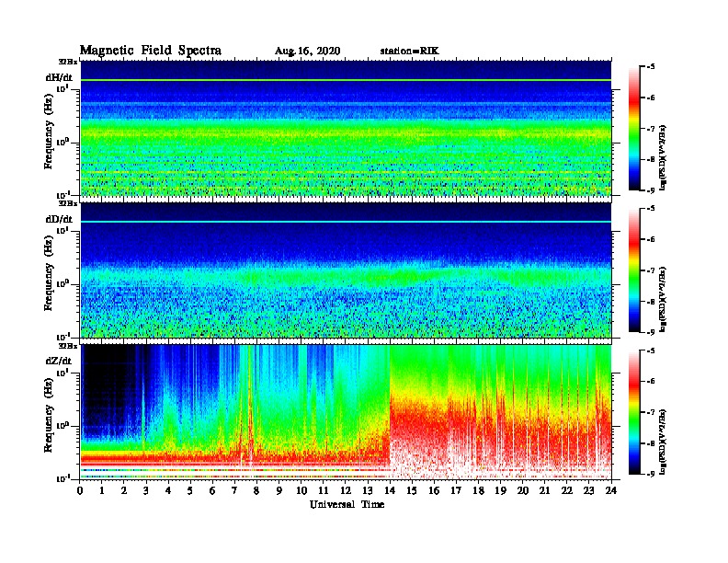Screen dimensions: 728x563
Task: Click the 'Magnetic Field Spectra' title
Action: click(x=151, y=51)
